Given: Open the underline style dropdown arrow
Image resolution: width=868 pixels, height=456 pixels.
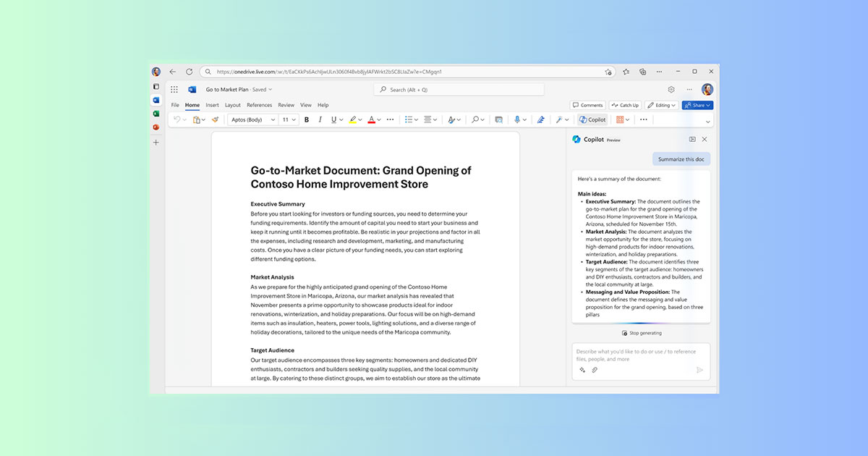Looking at the screenshot, I should click(x=341, y=119).
